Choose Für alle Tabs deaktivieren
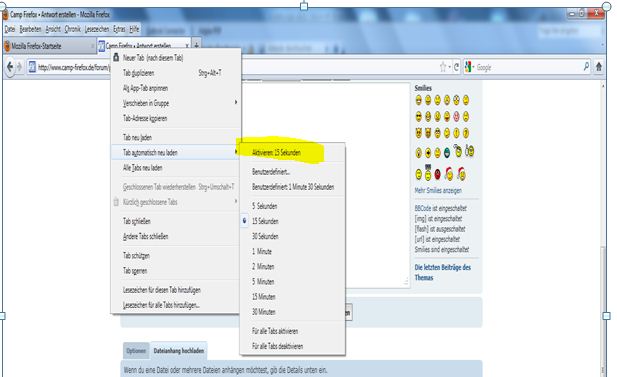The height and width of the screenshot is (377, 617). (292, 346)
